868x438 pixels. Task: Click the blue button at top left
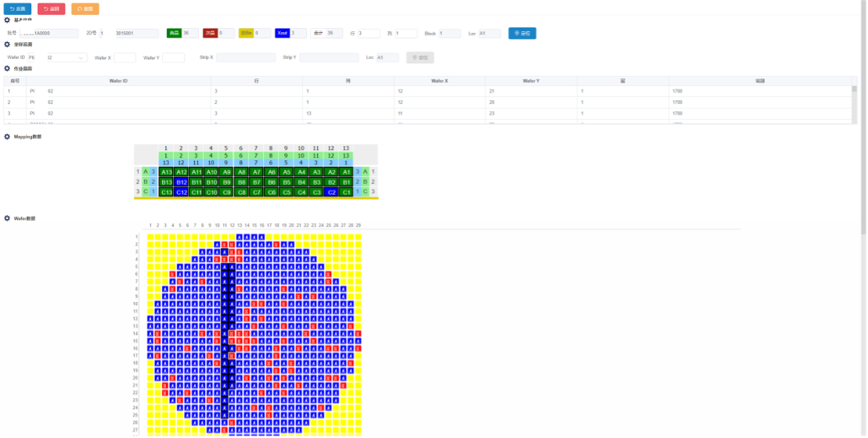point(18,9)
